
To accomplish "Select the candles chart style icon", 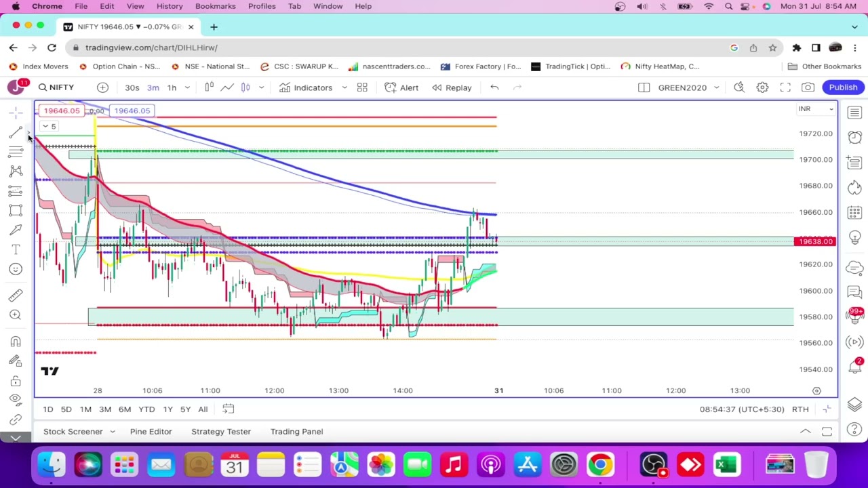I will click(245, 87).
